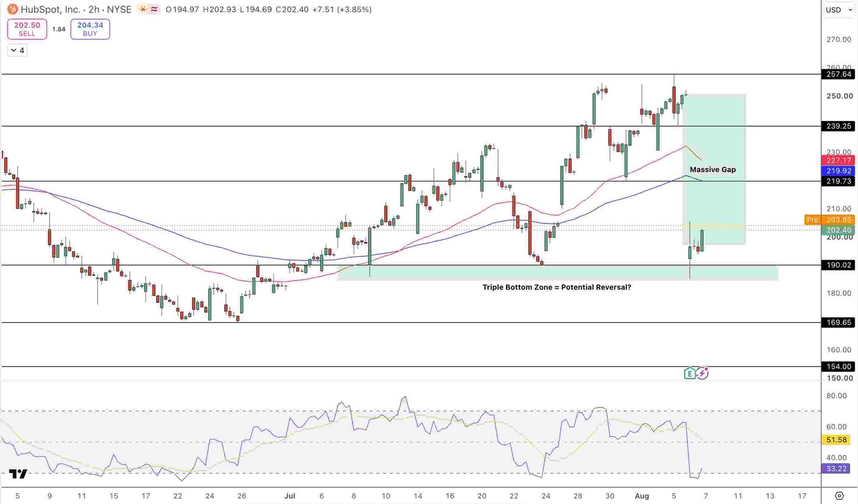Collapse the indicator legend showing 4
The width and height of the screenshot is (858, 504).
(17, 51)
